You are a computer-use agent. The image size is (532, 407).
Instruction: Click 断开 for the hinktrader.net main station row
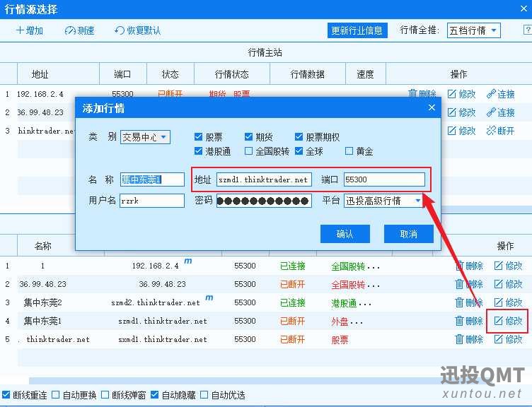tap(500, 131)
